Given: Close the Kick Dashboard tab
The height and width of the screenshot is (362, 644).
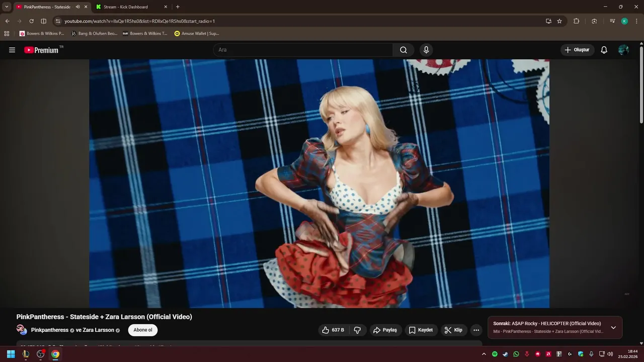Looking at the screenshot, I should pos(166,7).
